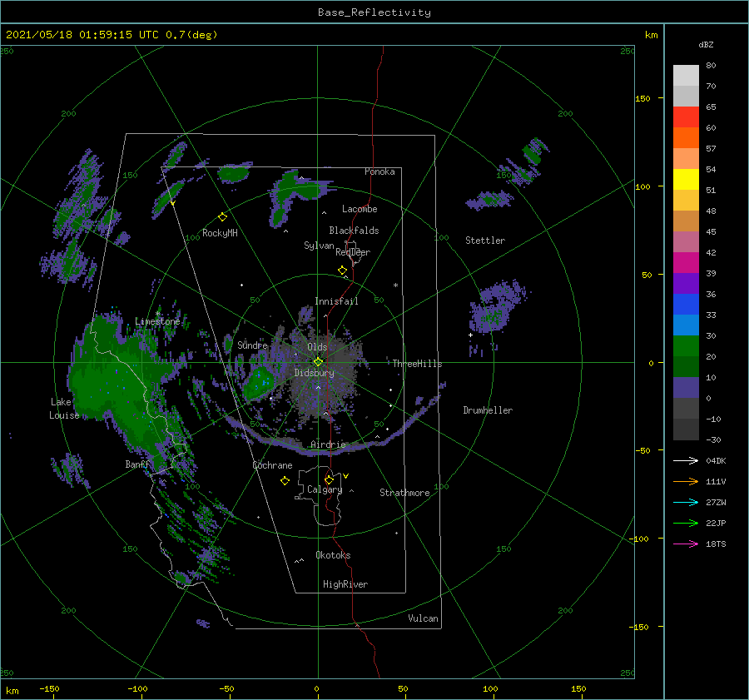Select the yellow diamond marker below Cochrane
The width and height of the screenshot is (749, 700).
tap(285, 481)
